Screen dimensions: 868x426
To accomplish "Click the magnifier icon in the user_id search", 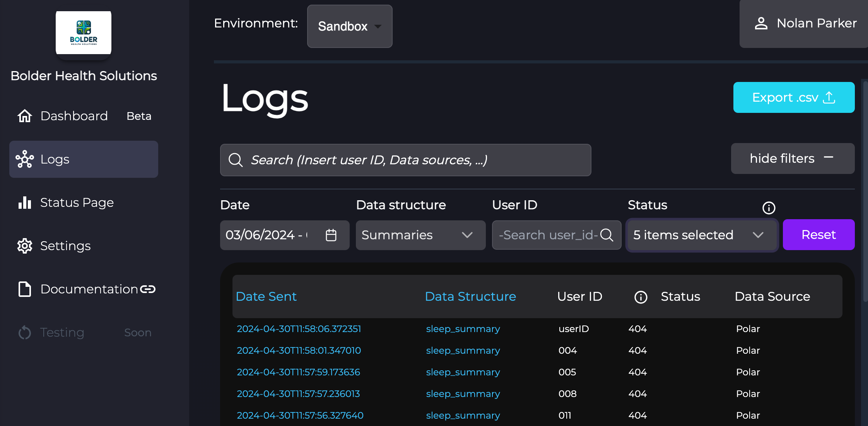I will (607, 235).
